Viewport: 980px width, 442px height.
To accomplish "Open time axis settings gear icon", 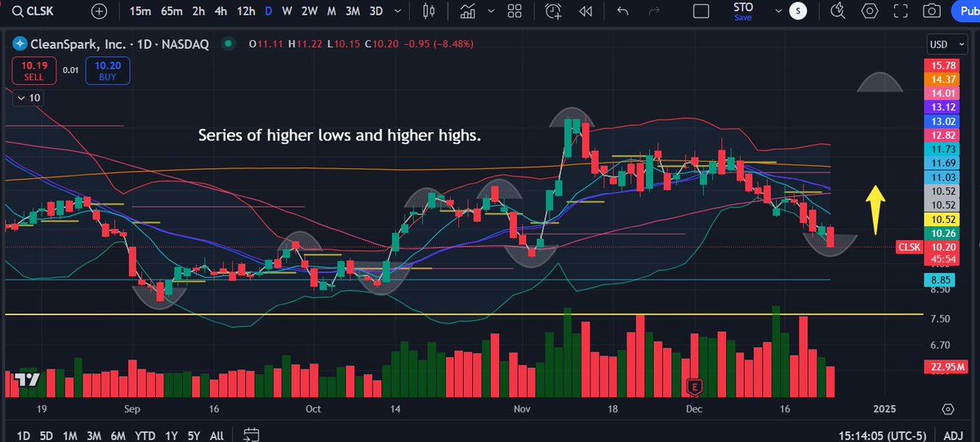I will 947,409.
